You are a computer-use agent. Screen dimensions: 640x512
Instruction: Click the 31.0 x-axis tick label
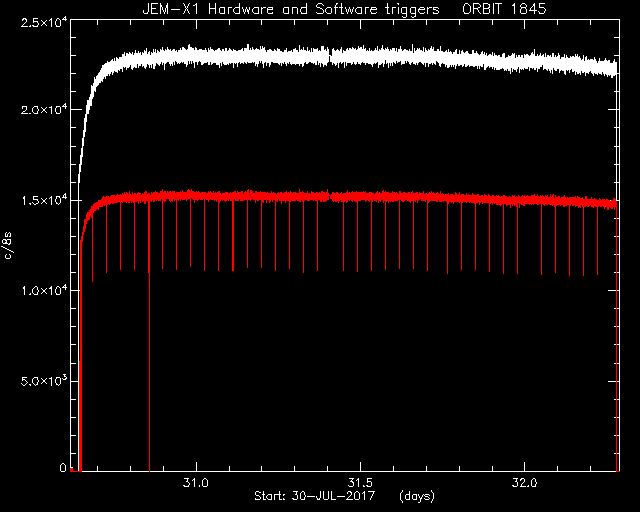coord(196,483)
